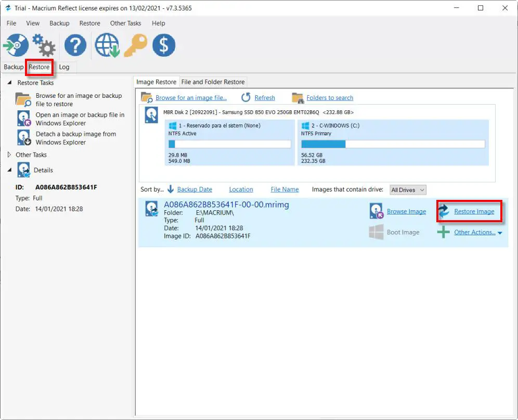Click Macrium Reflect app icon in title bar

pyautogui.click(x=8, y=8)
